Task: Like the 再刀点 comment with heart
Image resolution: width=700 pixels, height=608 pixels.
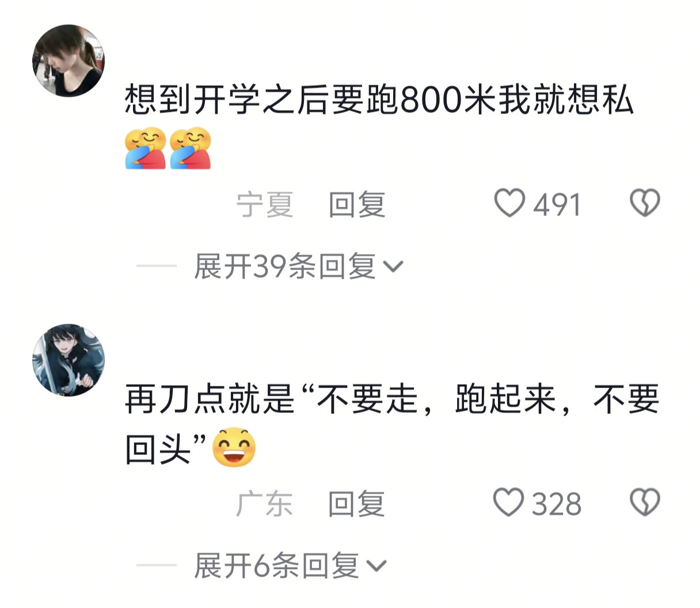Action: point(509,502)
